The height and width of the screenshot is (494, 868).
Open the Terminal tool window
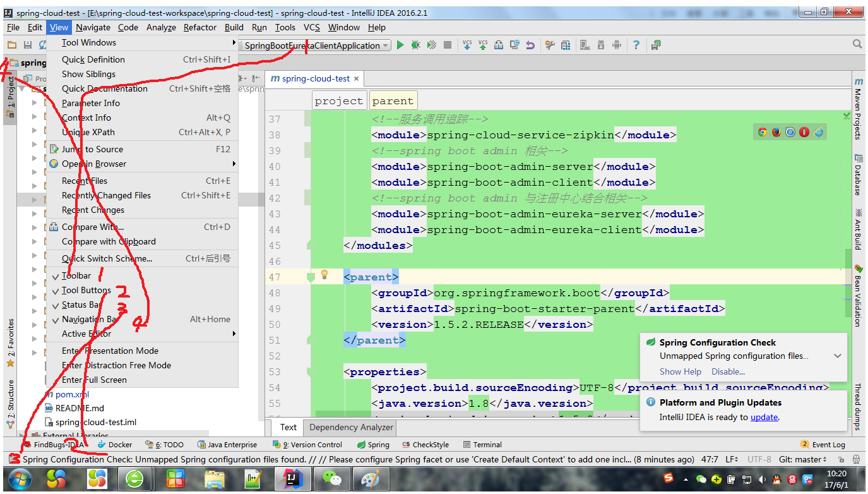482,445
